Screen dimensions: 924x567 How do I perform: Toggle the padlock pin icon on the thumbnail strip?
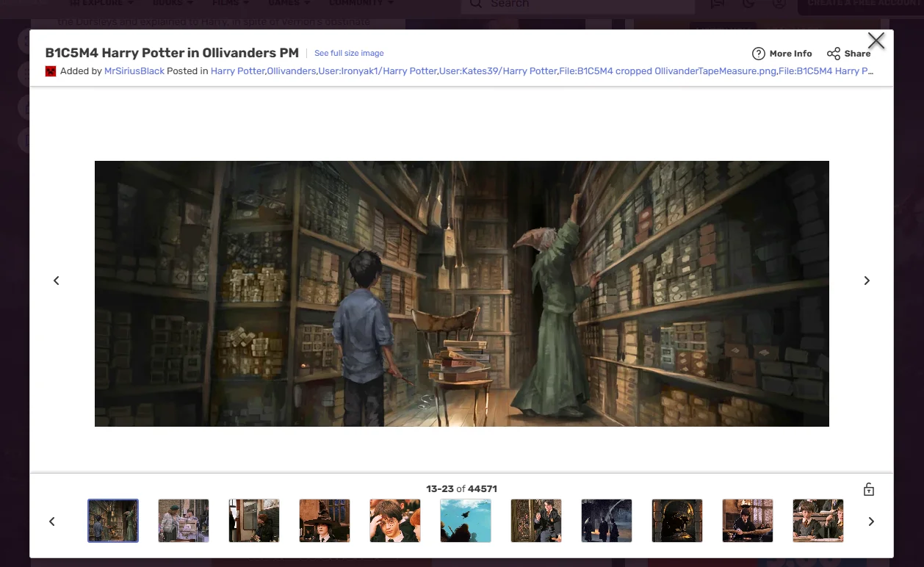(x=868, y=489)
